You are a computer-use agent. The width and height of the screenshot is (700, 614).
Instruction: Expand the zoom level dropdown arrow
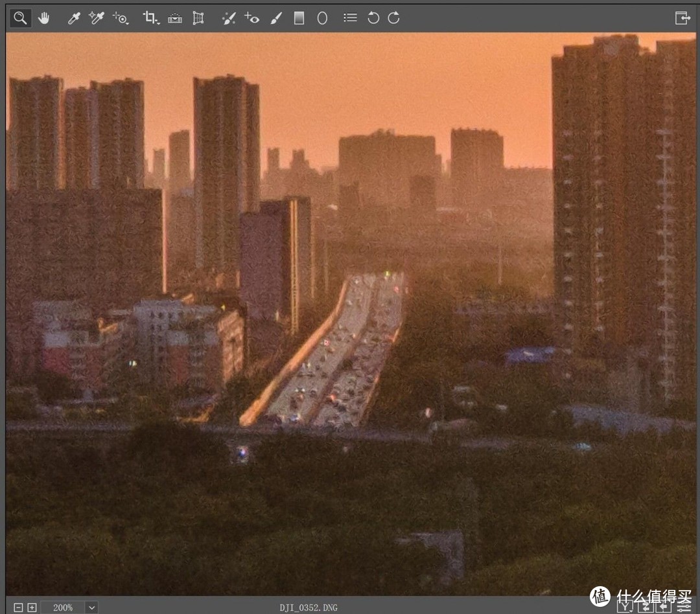[92, 608]
